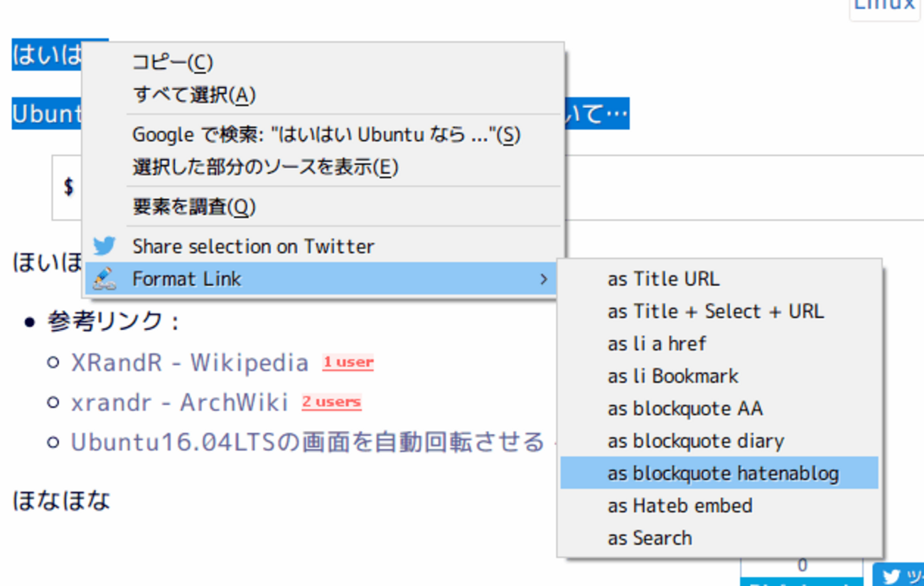Select 選択した部分のソースを表示 menu entry
The height and width of the screenshot is (586, 924).
(265, 168)
